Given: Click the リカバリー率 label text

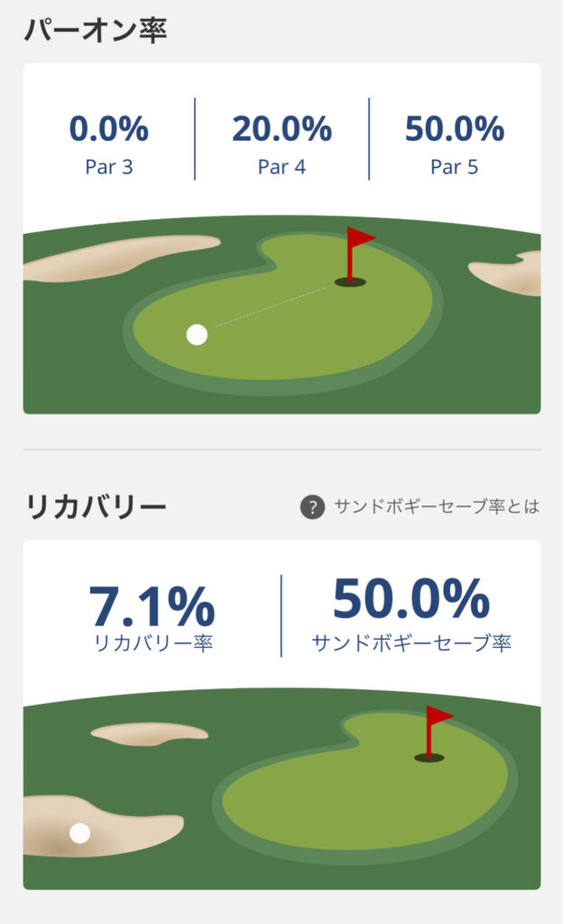Looking at the screenshot, I should click(152, 643).
